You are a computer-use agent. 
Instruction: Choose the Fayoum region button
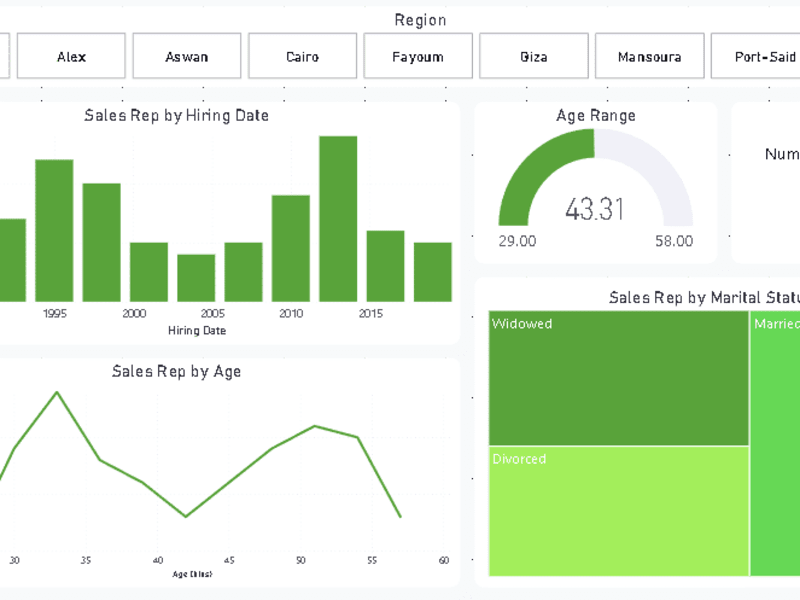(418, 56)
